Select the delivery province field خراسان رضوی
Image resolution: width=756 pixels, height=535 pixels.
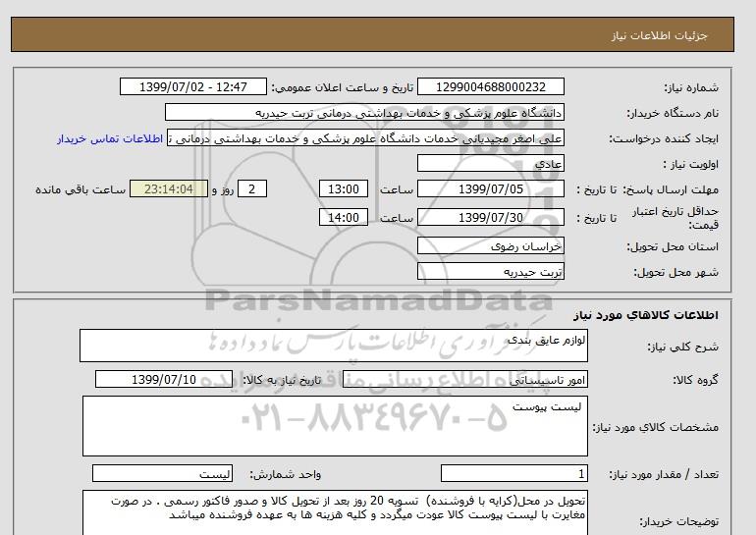tap(490, 245)
